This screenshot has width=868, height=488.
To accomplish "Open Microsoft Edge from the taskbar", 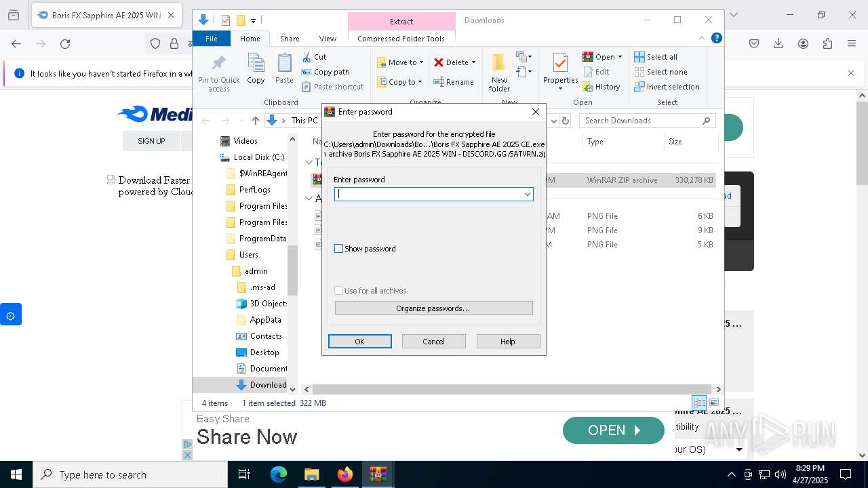I will [x=279, y=474].
